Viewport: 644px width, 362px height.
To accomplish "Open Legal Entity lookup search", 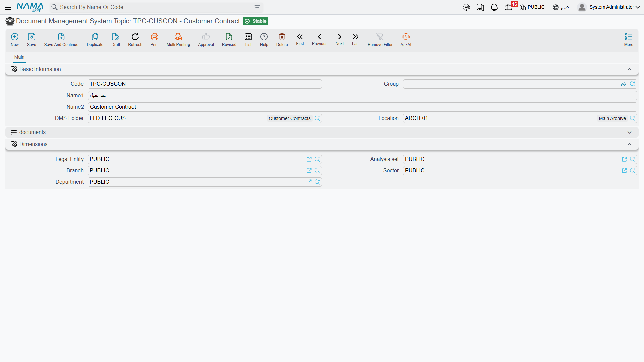I will click(317, 159).
